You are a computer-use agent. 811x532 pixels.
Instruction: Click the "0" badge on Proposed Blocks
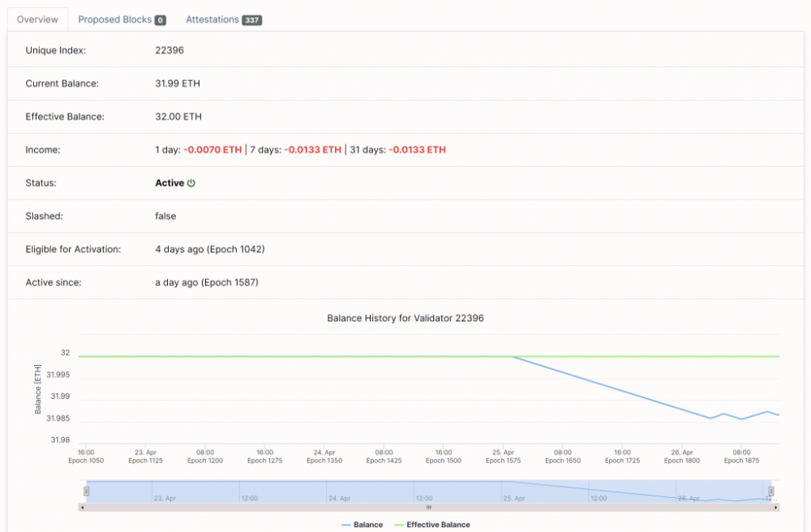pyautogui.click(x=161, y=19)
